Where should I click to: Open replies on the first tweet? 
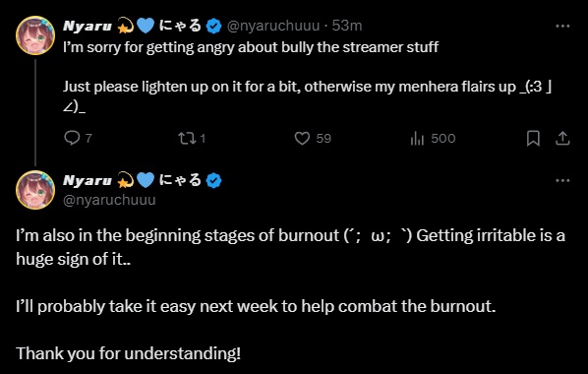point(78,138)
